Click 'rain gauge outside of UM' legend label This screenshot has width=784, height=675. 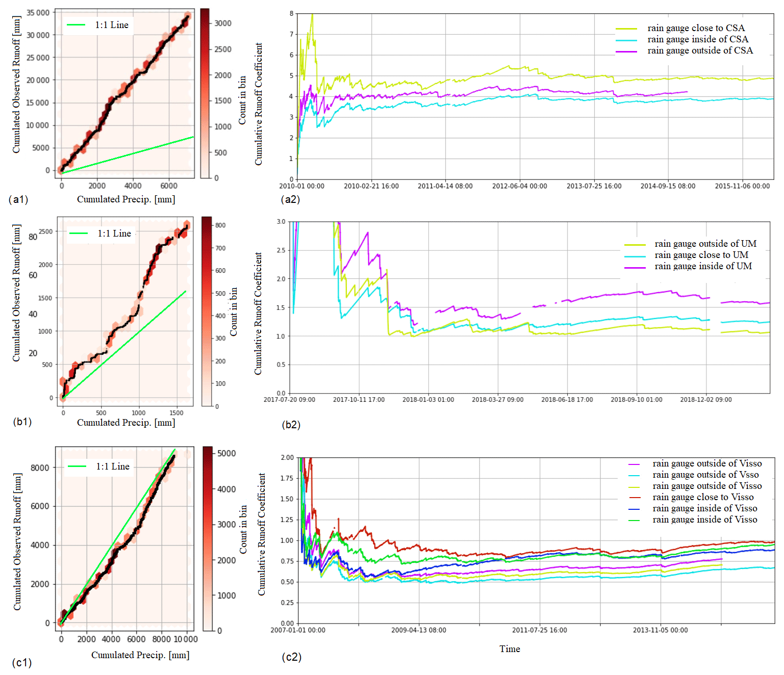pyautogui.click(x=705, y=244)
